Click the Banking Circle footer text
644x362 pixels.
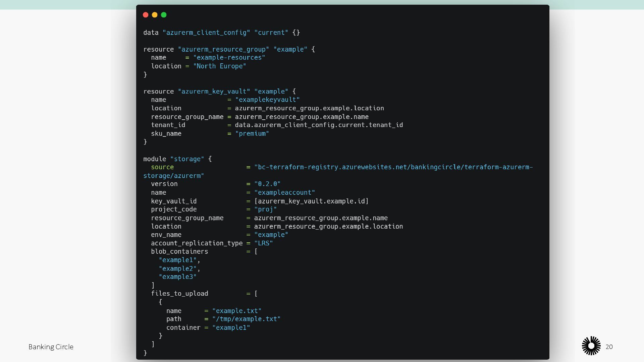point(51,347)
